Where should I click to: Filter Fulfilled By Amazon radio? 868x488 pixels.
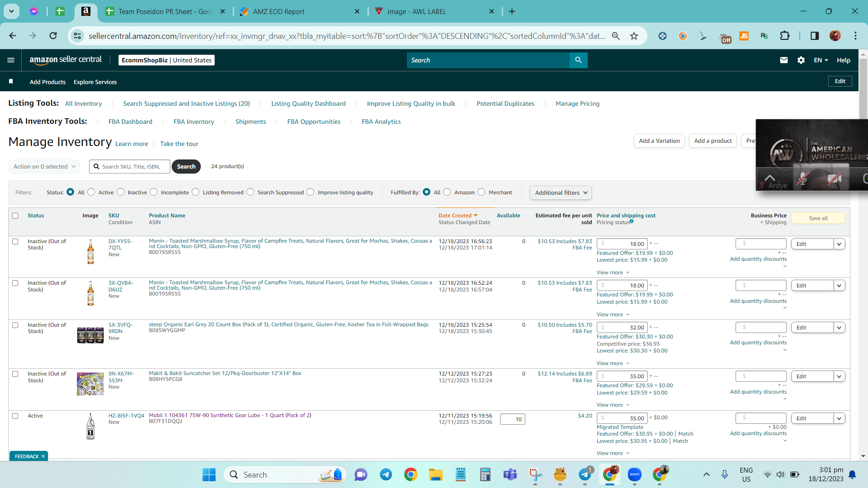(x=447, y=192)
